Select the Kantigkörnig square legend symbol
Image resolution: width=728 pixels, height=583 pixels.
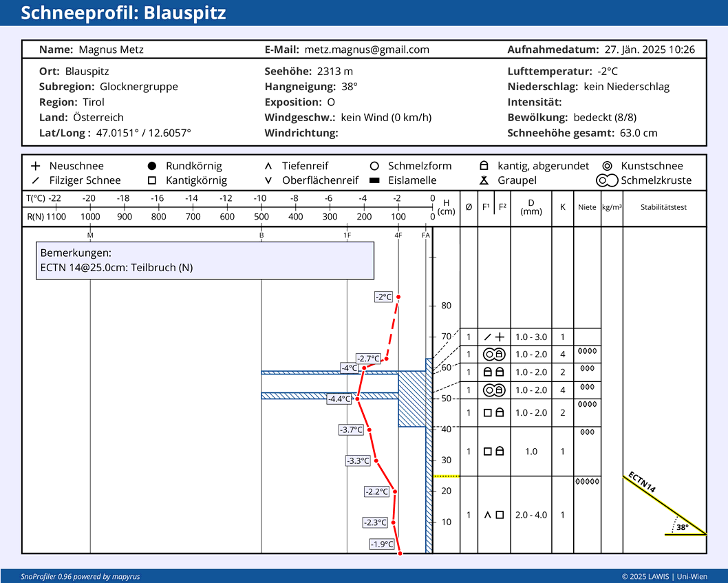pos(152,180)
